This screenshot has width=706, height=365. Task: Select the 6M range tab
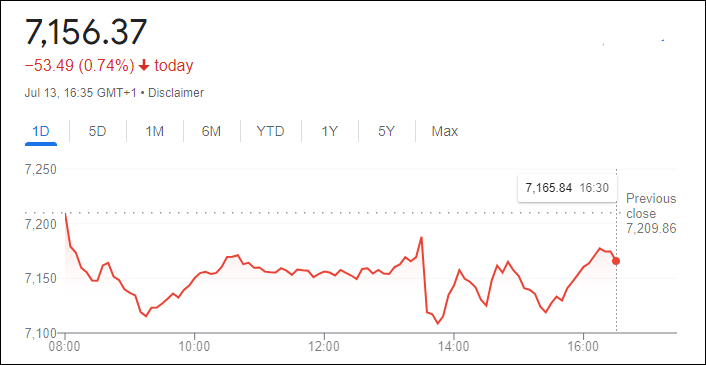tap(211, 131)
